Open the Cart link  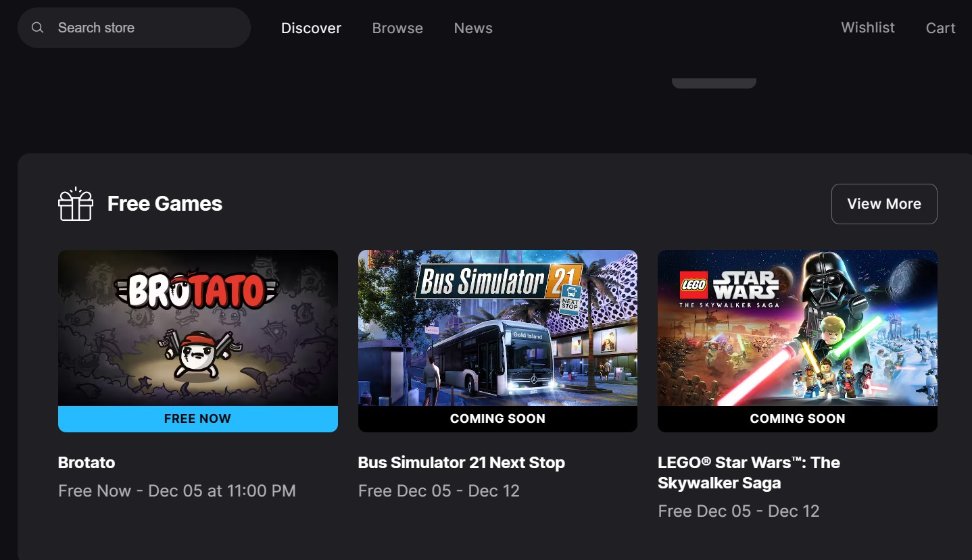pos(940,28)
